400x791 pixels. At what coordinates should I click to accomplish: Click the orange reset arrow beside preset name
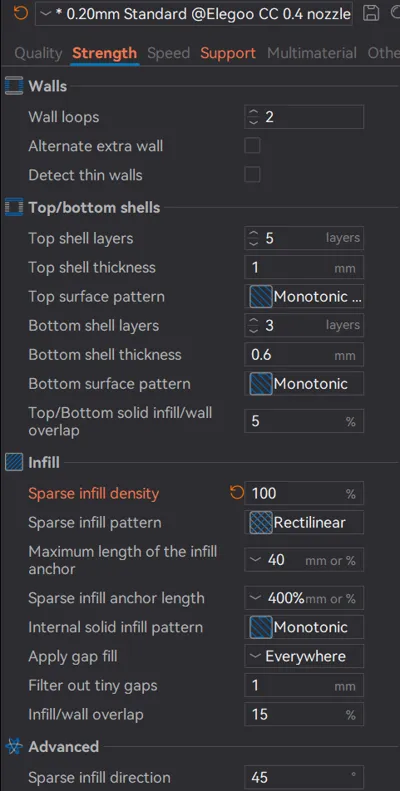21,13
